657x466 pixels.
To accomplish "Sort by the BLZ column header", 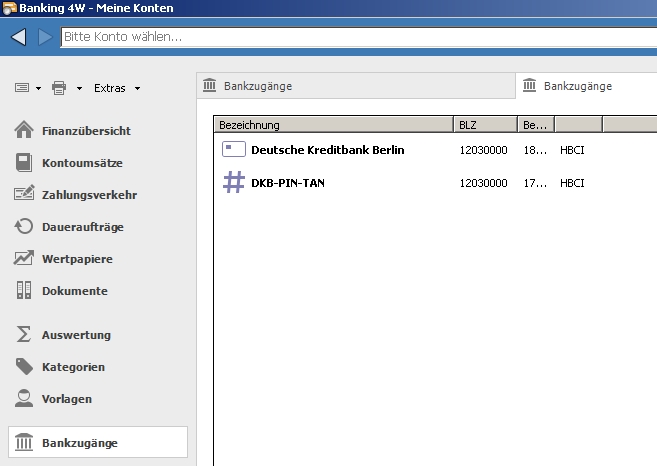I will click(x=486, y=125).
